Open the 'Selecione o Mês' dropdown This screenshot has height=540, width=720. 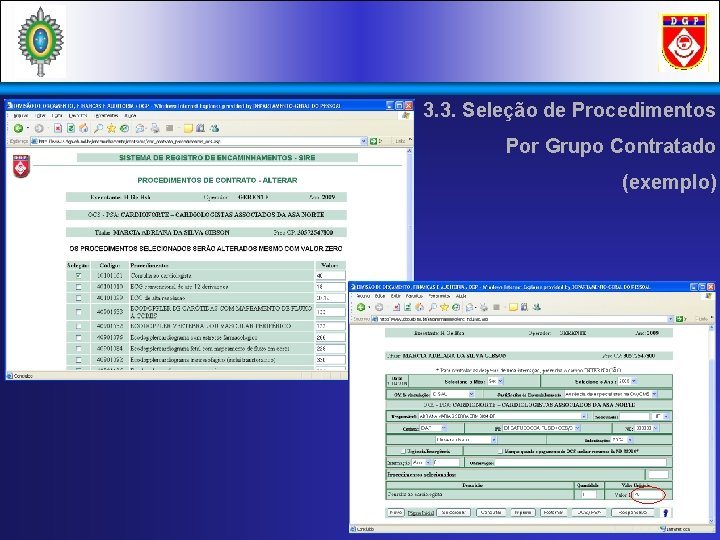coord(495,381)
